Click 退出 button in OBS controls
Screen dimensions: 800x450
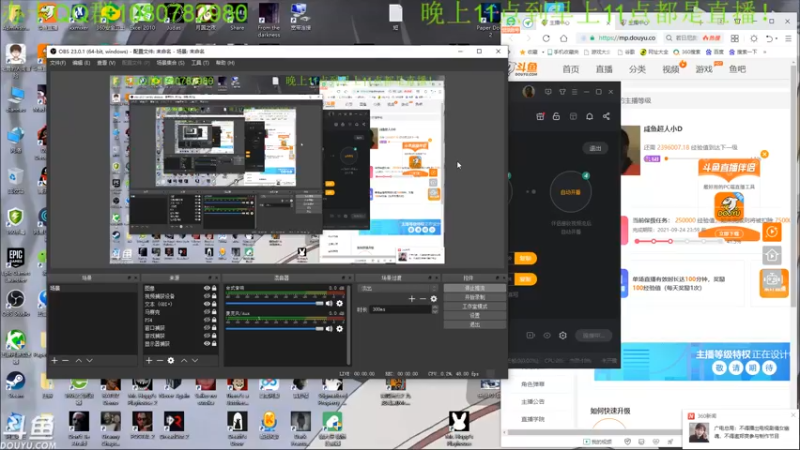474,324
